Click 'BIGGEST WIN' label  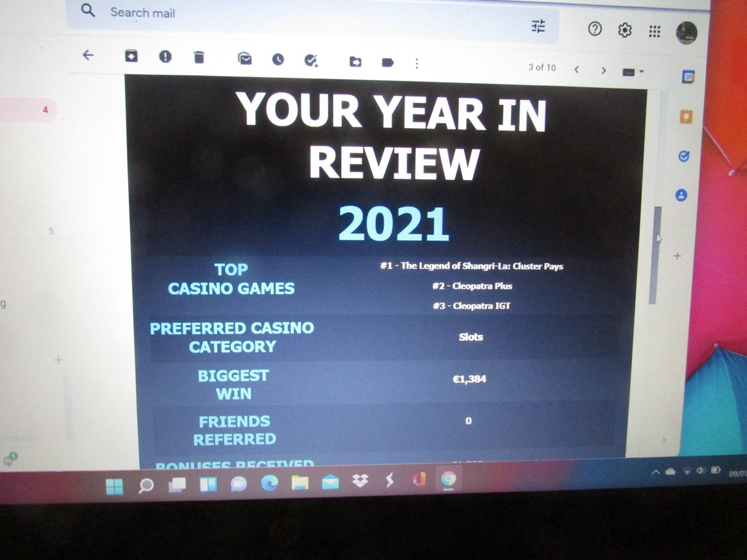(x=233, y=385)
